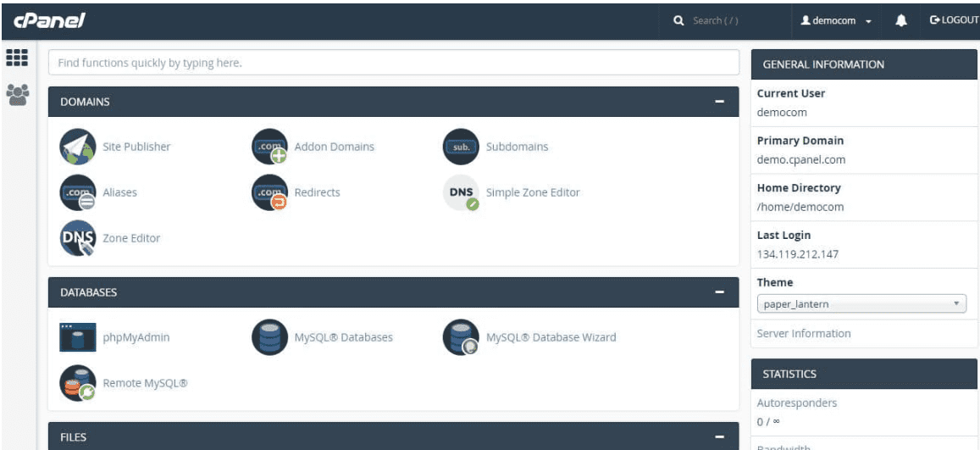Click the Remote MySQL® label
The image size is (980, 450).
click(145, 383)
